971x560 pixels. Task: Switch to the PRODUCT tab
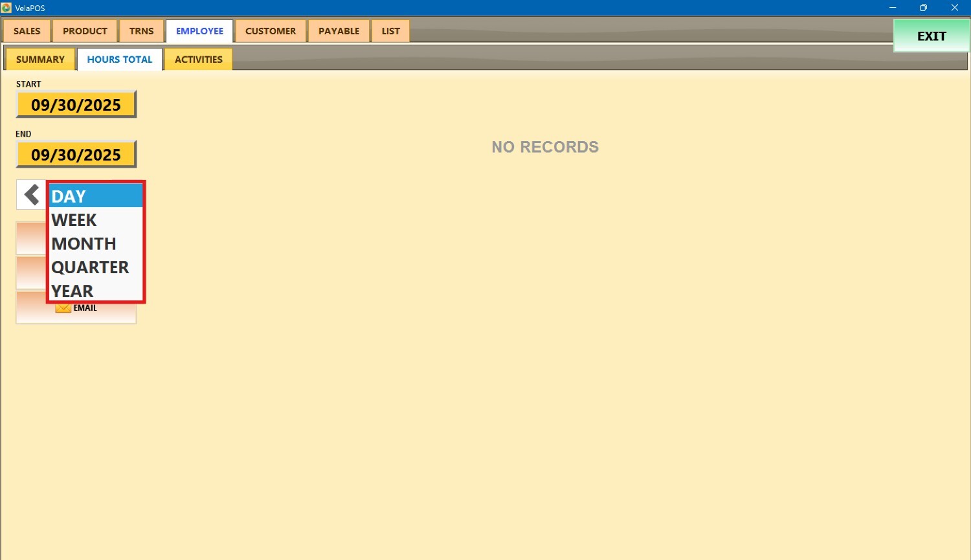(85, 31)
